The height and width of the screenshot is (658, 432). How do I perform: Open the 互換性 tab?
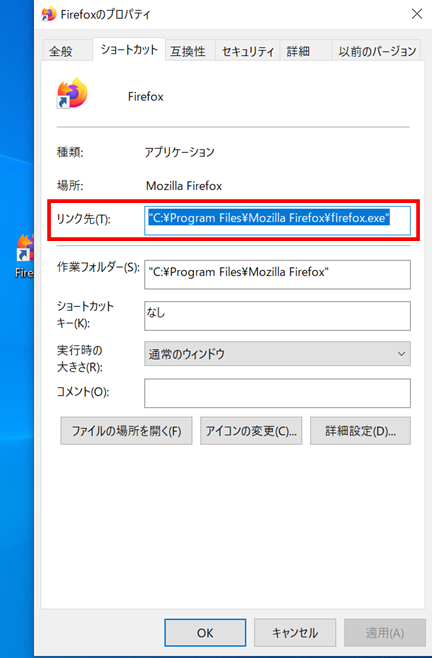point(188,52)
